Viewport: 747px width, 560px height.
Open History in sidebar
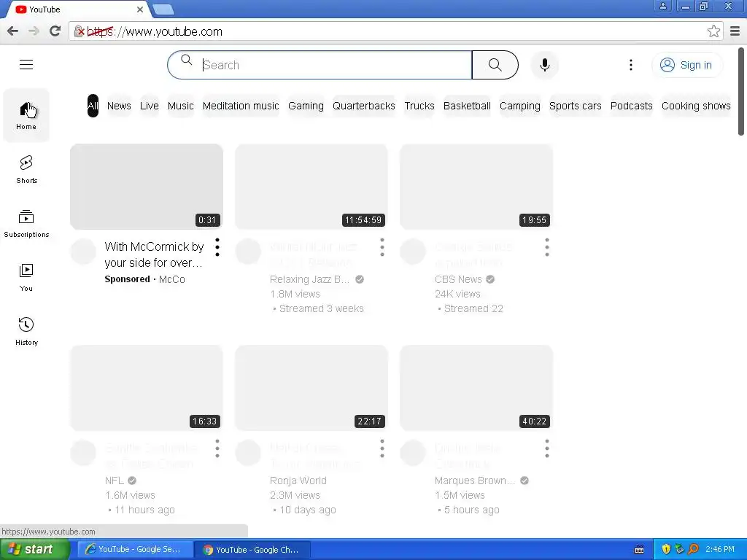26,331
